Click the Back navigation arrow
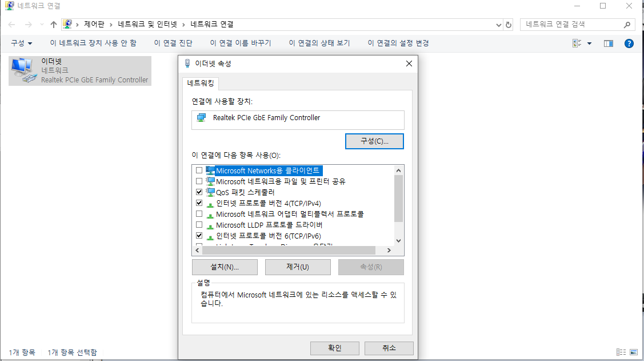 point(11,25)
